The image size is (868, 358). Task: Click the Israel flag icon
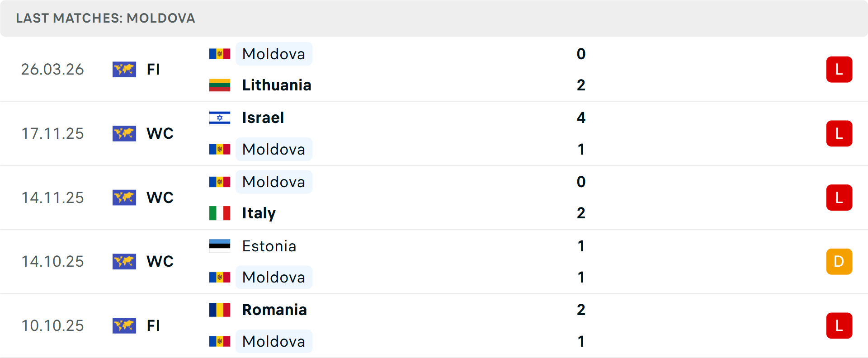click(220, 118)
